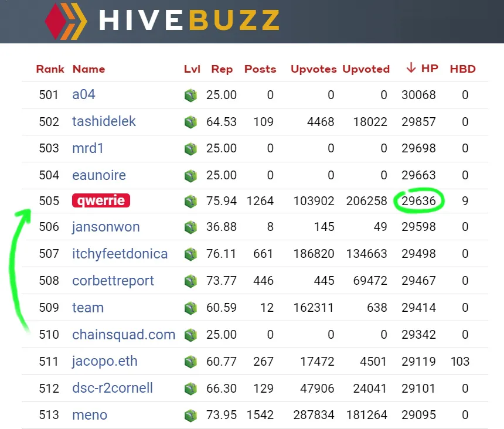Open the corbettreport profile link
This screenshot has height=429, width=504.
(113, 281)
